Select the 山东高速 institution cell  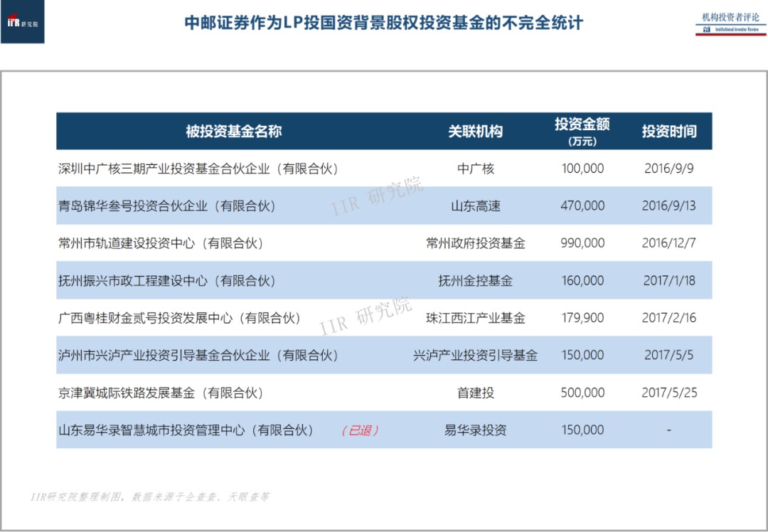[476, 206]
